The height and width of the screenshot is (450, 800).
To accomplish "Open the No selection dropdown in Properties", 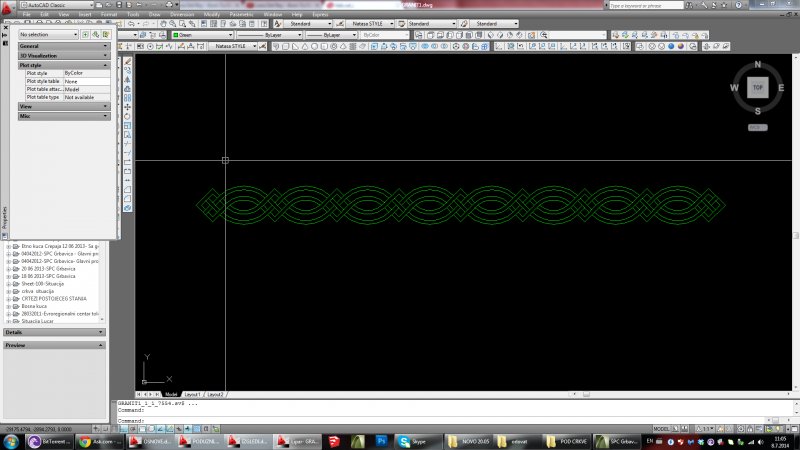I will pyautogui.click(x=48, y=34).
